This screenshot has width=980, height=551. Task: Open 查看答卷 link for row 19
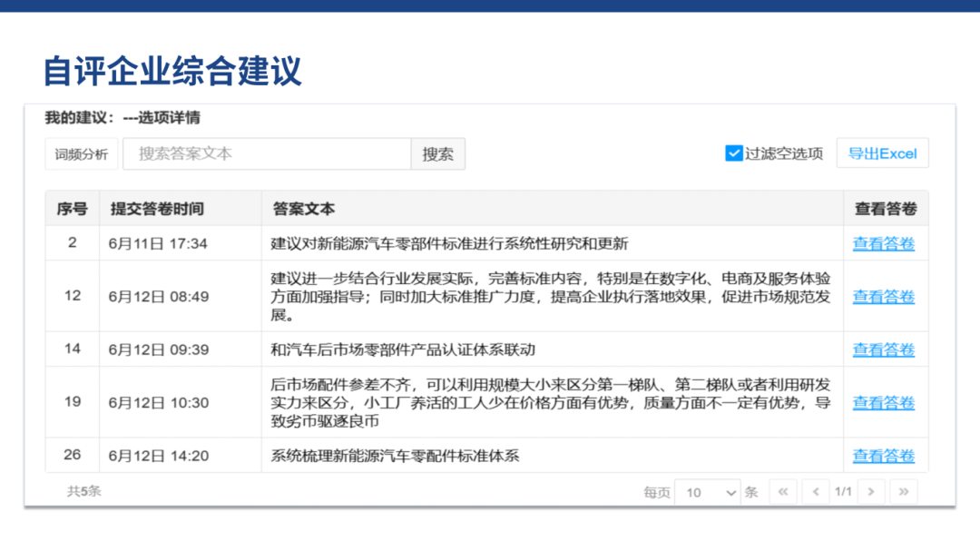(884, 403)
